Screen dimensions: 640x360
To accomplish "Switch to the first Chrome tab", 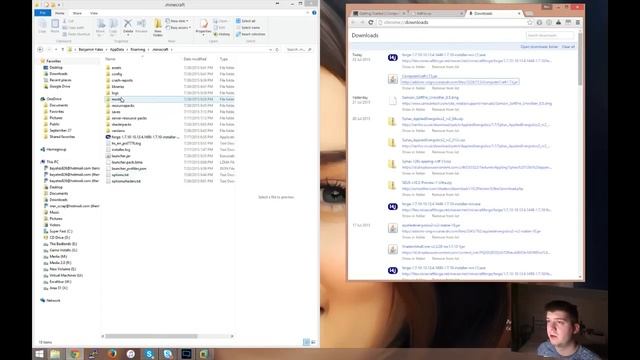I will tap(379, 13).
